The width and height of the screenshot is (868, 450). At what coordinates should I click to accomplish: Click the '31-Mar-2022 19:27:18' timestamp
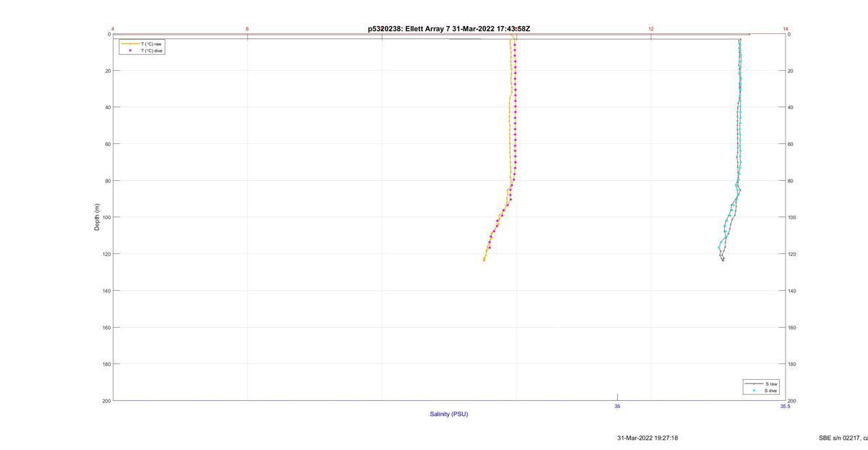(647, 438)
